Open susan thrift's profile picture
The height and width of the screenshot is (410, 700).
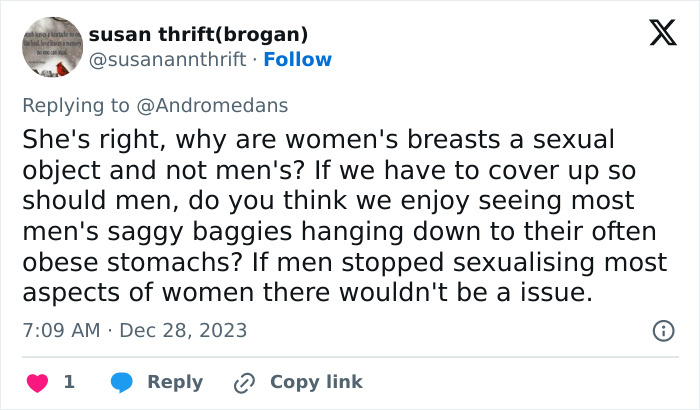click(x=51, y=47)
